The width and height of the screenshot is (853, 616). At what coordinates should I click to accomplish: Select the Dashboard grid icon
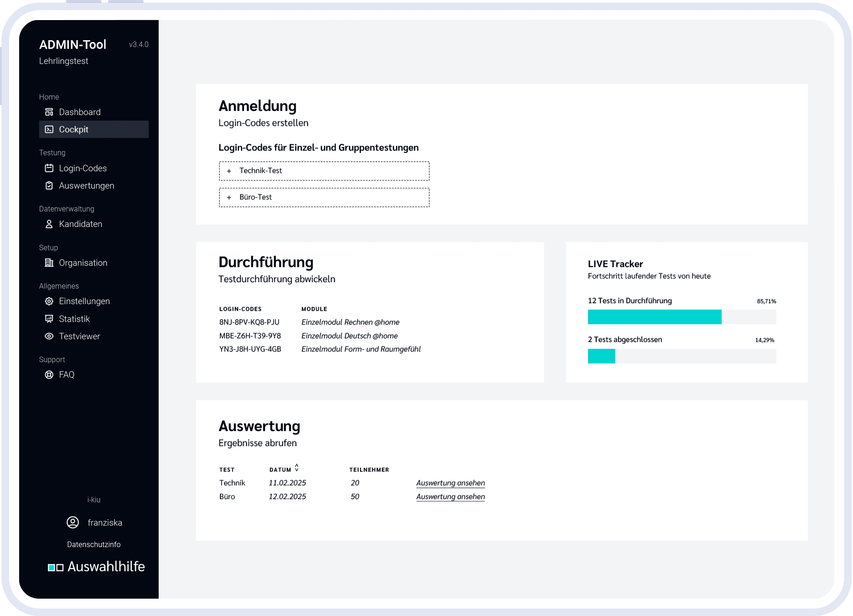pyautogui.click(x=49, y=111)
